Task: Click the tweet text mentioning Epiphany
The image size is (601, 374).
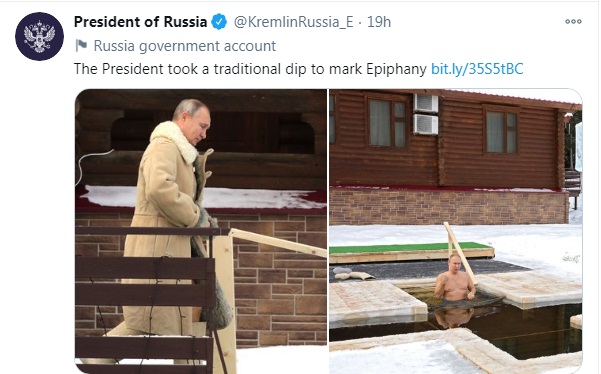Action: point(250,69)
